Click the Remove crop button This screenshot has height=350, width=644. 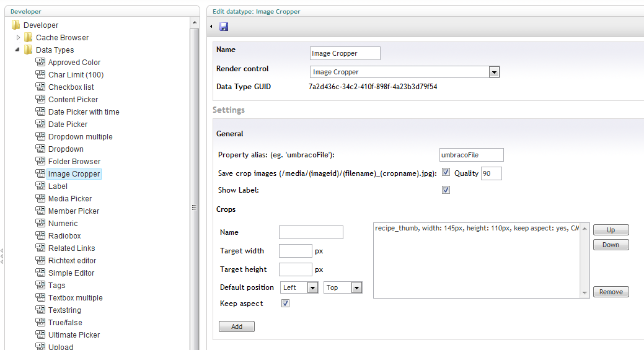click(611, 292)
